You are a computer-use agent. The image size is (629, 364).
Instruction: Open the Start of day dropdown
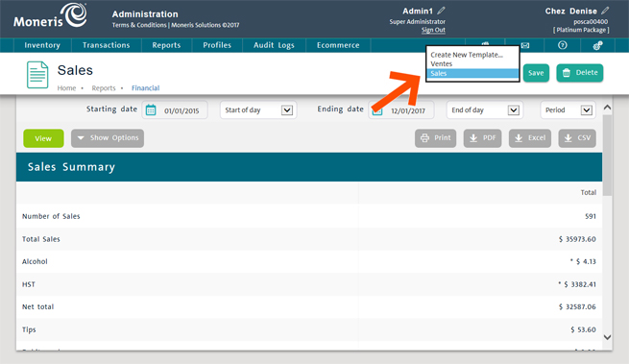pos(258,109)
